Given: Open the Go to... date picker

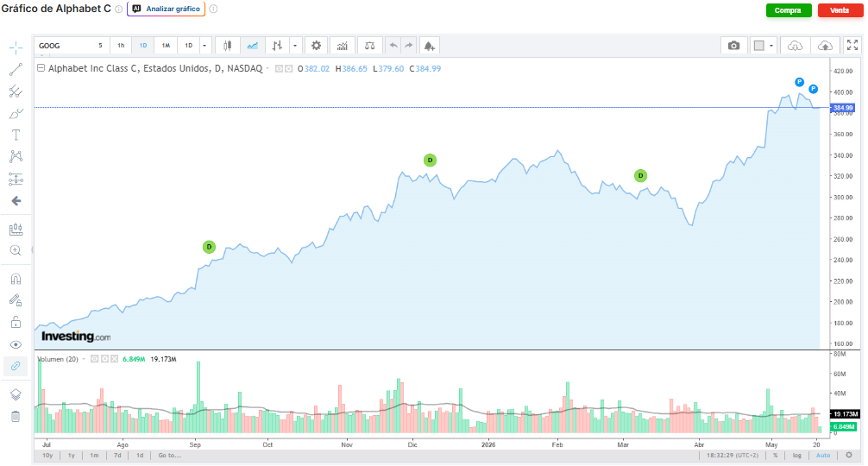Looking at the screenshot, I should 169,456.
